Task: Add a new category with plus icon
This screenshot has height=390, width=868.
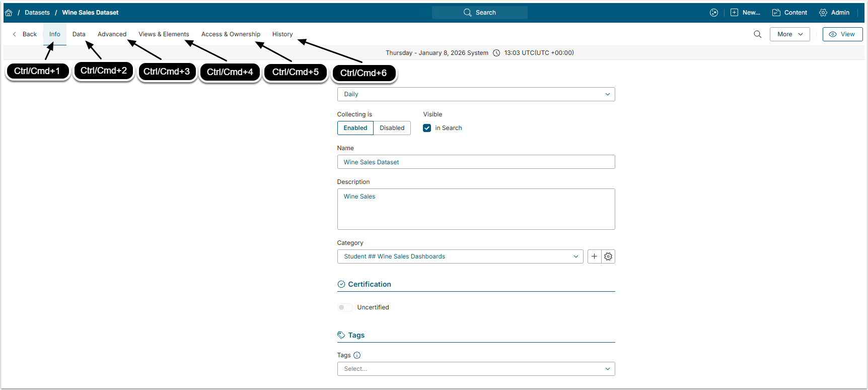Action: (594, 256)
